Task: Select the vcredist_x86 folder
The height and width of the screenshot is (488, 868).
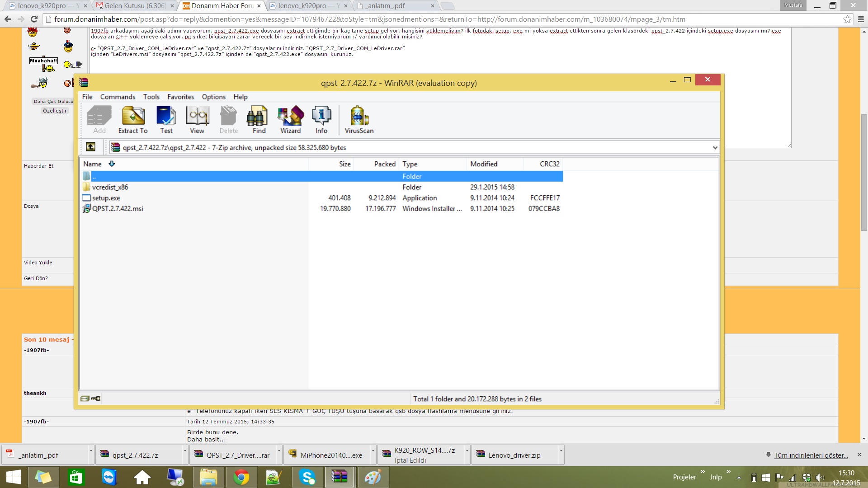Action: 110,187
